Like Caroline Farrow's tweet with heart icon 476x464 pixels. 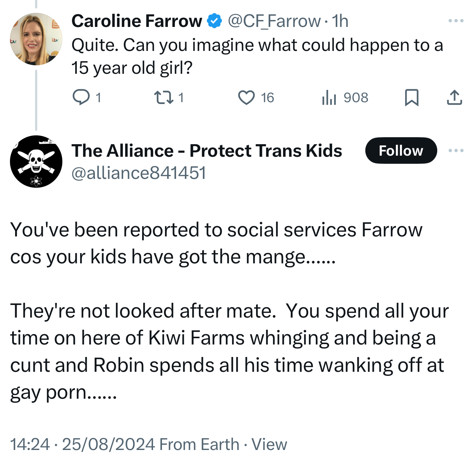point(246,97)
